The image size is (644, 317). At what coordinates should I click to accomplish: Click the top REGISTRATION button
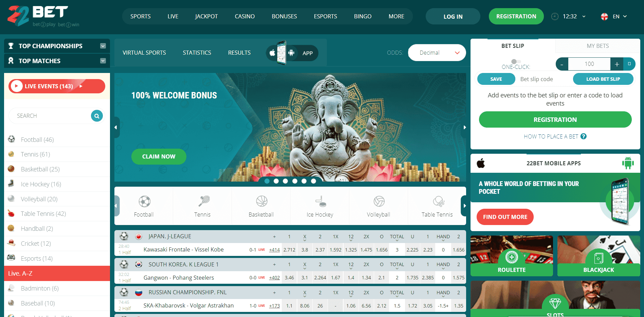tap(516, 16)
